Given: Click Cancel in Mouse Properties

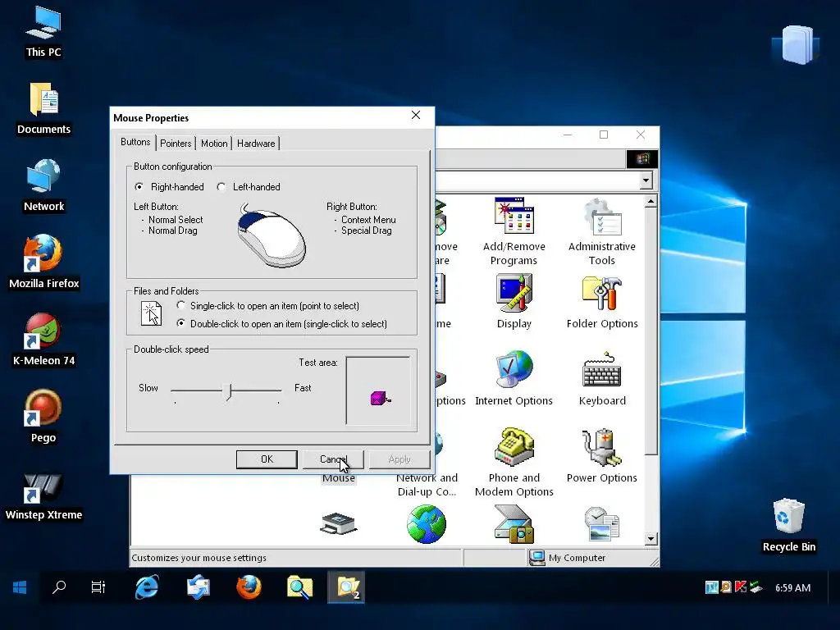Looking at the screenshot, I should pyautogui.click(x=333, y=459).
